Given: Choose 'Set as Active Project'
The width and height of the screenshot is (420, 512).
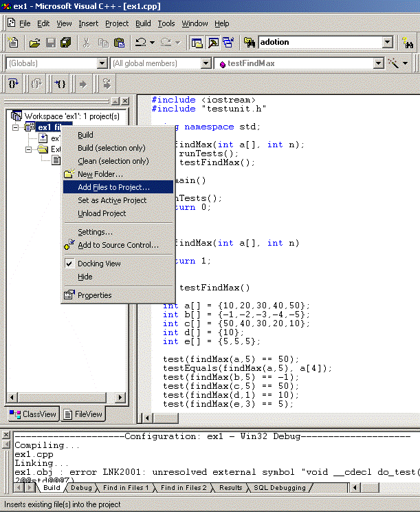Looking at the screenshot, I should point(118,200).
